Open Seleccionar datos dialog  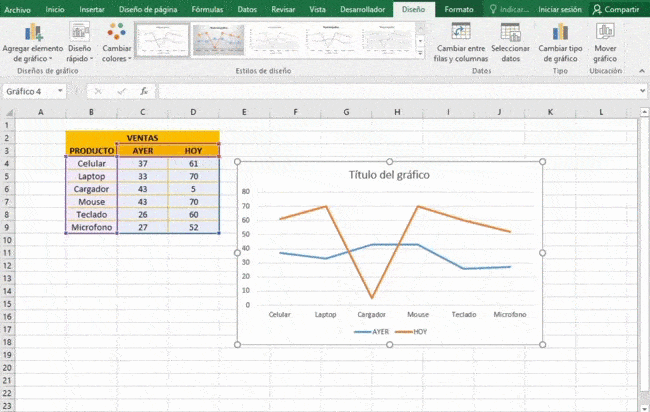tap(510, 42)
